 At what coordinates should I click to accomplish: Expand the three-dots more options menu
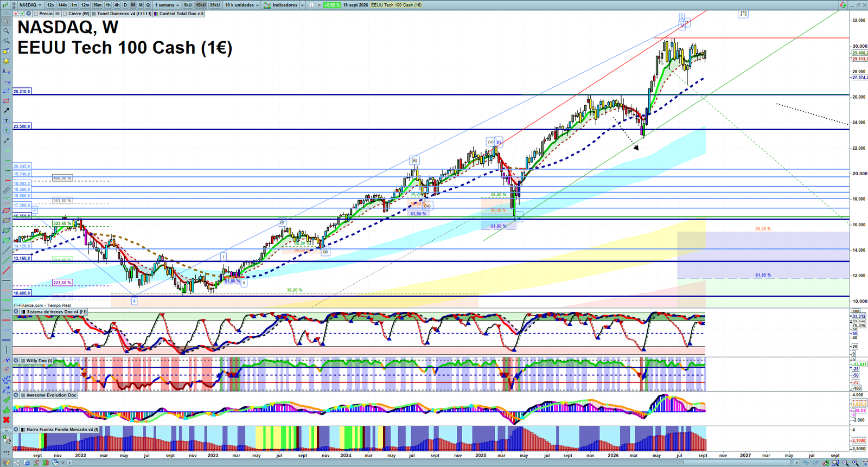6,452
